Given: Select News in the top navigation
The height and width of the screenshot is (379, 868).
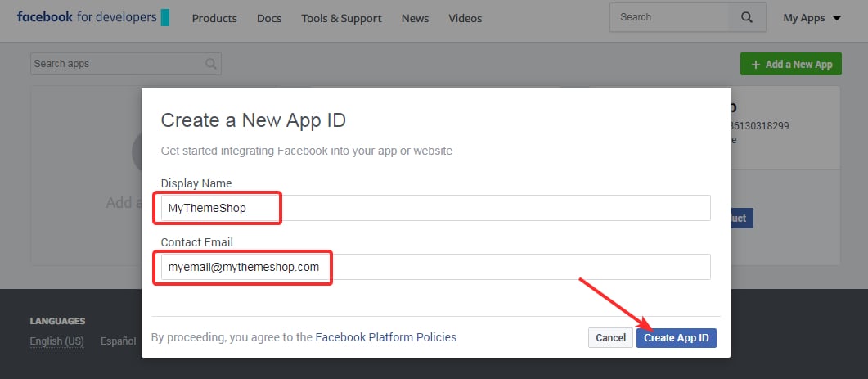Looking at the screenshot, I should [415, 18].
